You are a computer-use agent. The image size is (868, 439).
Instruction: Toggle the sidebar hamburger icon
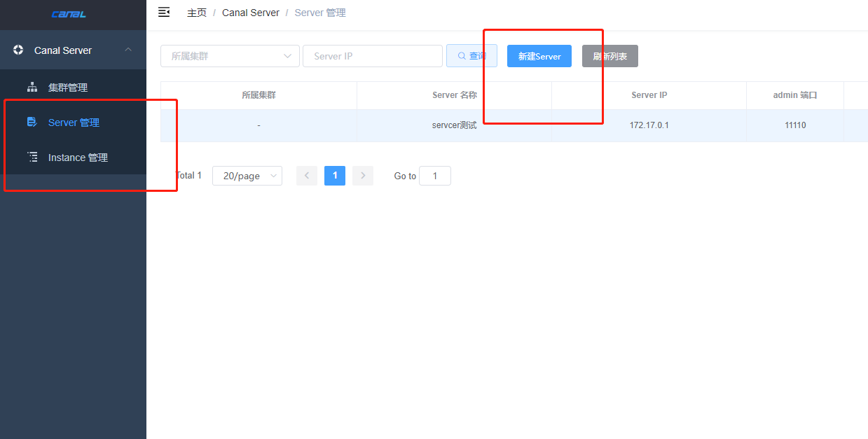tap(164, 12)
